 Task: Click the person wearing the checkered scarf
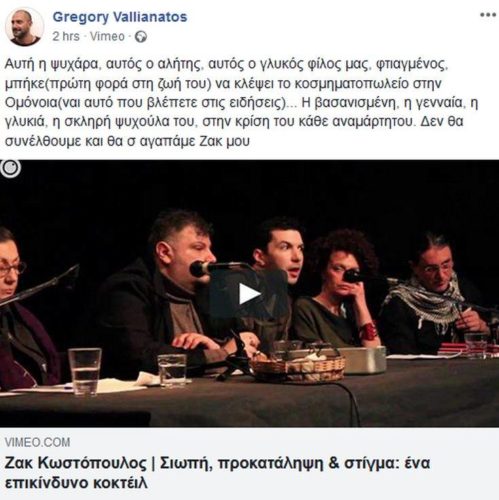coord(433,295)
